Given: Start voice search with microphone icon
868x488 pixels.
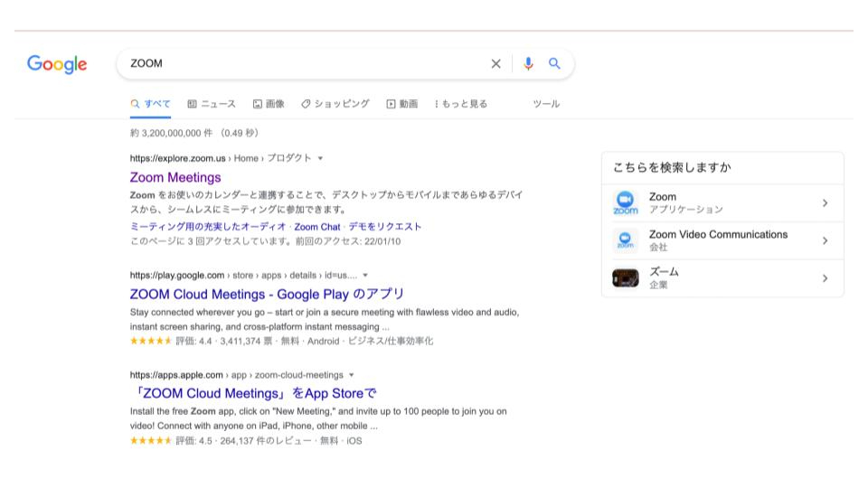Looking at the screenshot, I should click(x=528, y=63).
